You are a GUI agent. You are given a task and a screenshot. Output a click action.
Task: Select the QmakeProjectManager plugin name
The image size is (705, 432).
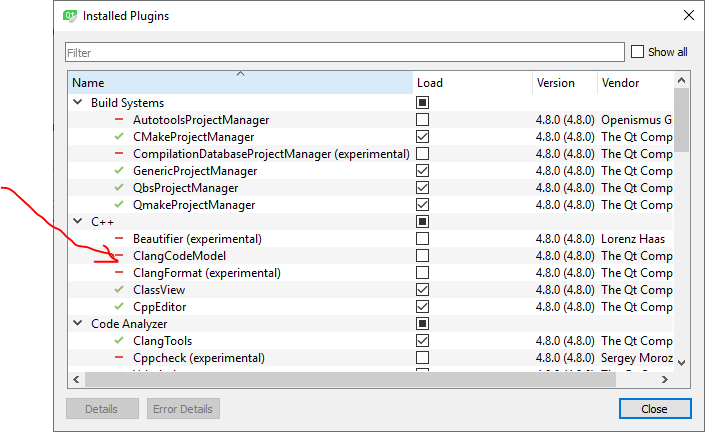(194, 205)
